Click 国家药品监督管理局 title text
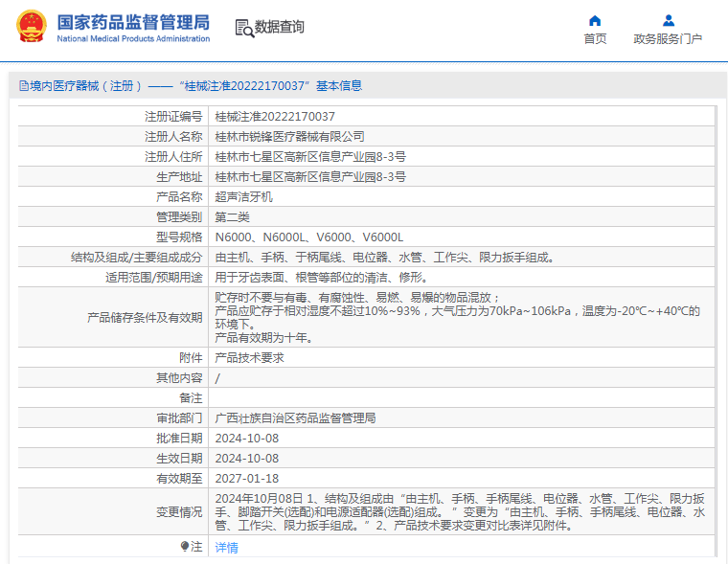 133,22
